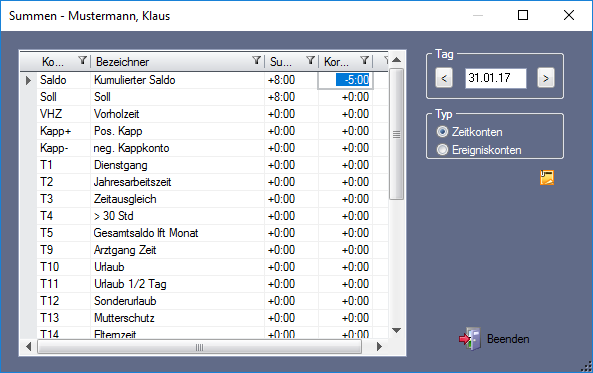The image size is (593, 373).
Task: Select the Zeitkonten radio button
Action: (442, 132)
